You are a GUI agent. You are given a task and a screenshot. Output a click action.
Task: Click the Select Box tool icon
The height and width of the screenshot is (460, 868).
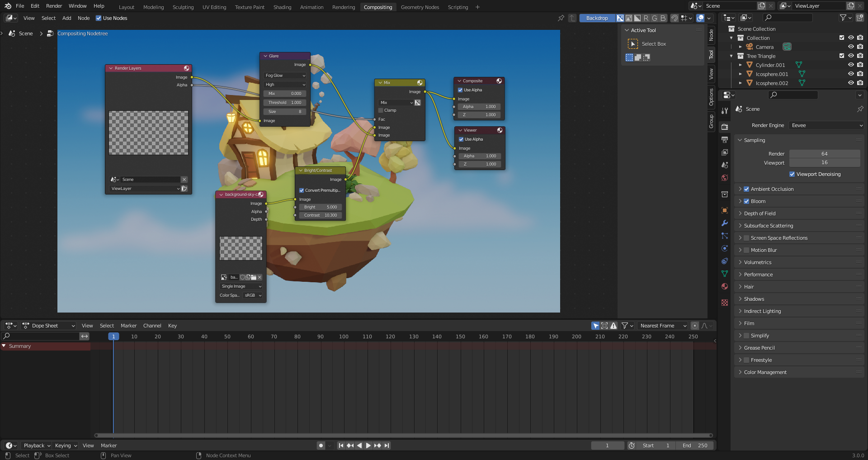click(x=633, y=44)
